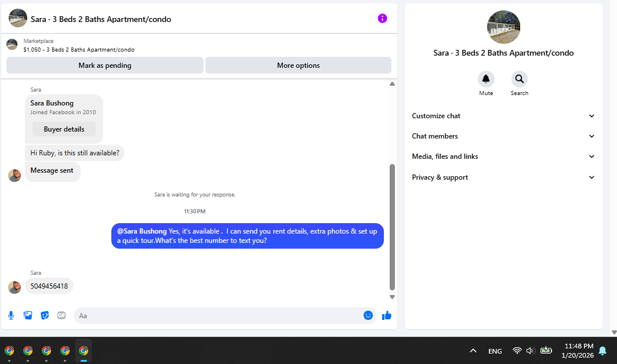Open the sticker picker icon
Viewport: 617px width, 364px height.
(45, 315)
